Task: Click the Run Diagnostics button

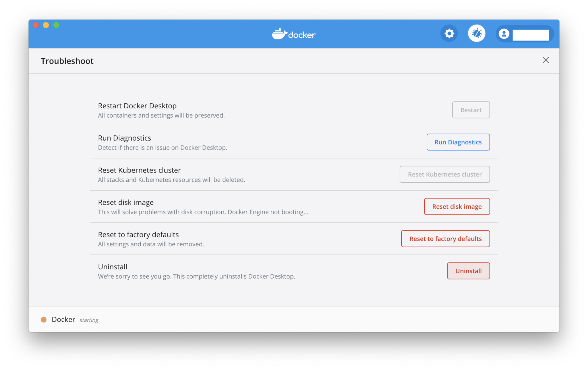Action: click(x=458, y=142)
